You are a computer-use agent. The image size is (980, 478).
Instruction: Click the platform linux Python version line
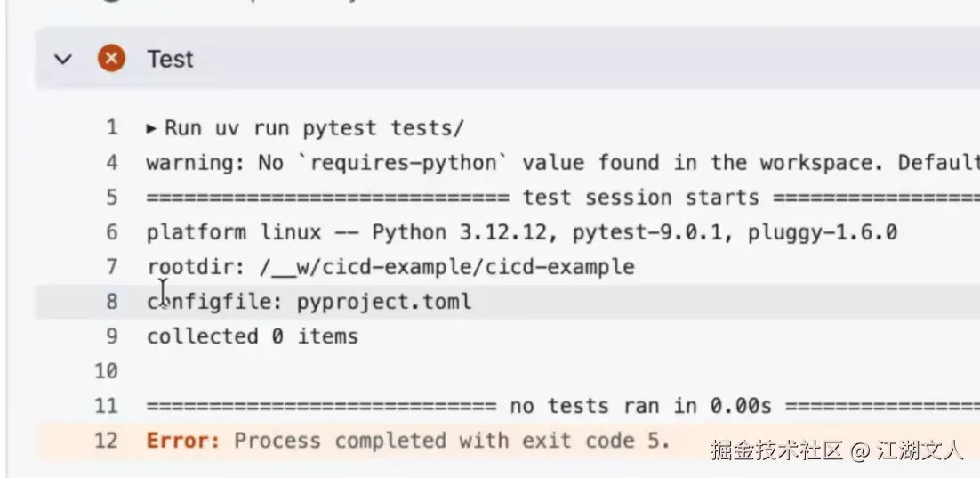point(521,232)
